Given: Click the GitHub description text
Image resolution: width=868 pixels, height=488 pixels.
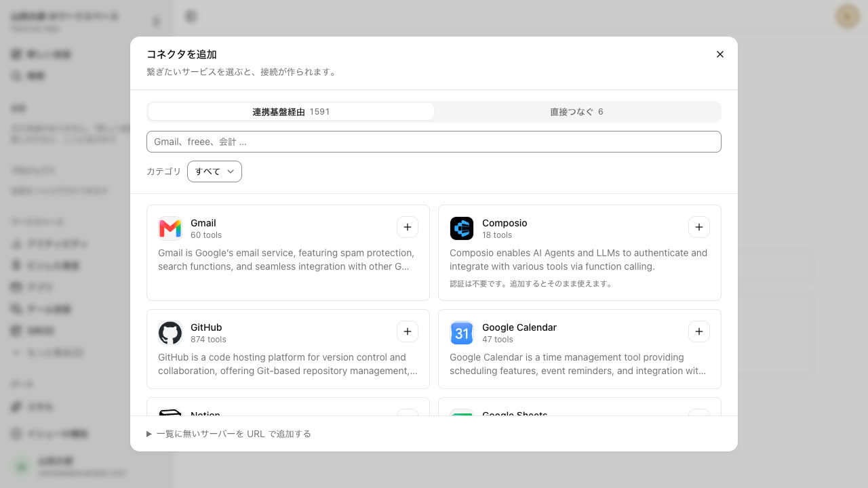Looking at the screenshot, I should [x=288, y=364].
